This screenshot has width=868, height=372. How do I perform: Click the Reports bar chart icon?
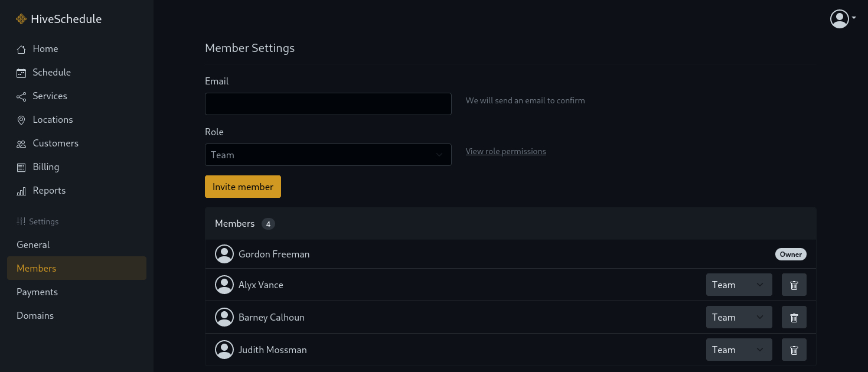point(21,191)
